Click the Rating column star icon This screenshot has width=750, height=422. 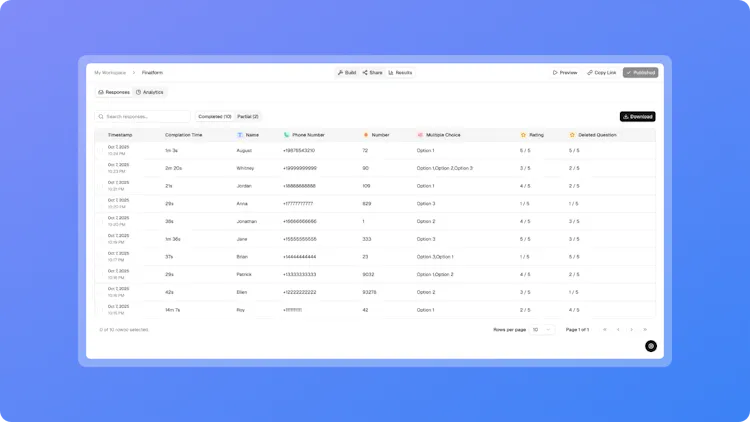[x=523, y=135]
